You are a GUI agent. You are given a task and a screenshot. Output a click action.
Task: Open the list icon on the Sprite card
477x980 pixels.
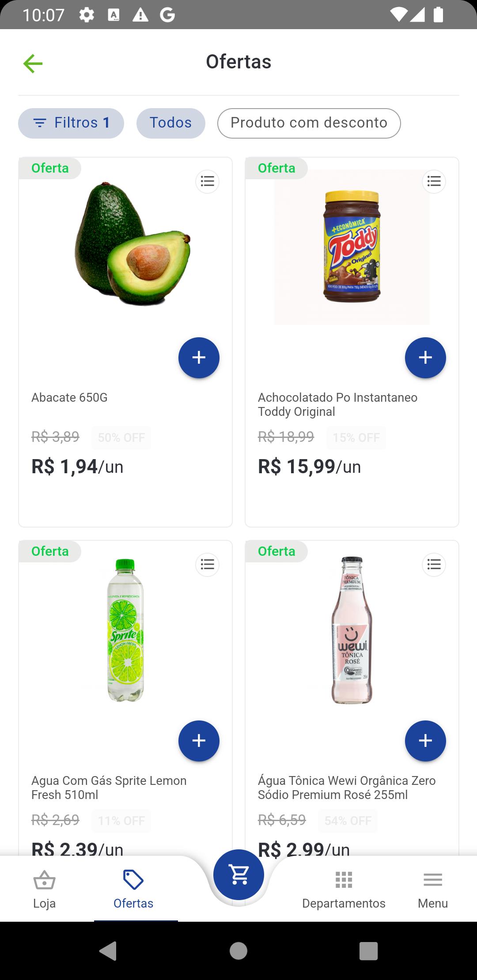point(208,565)
